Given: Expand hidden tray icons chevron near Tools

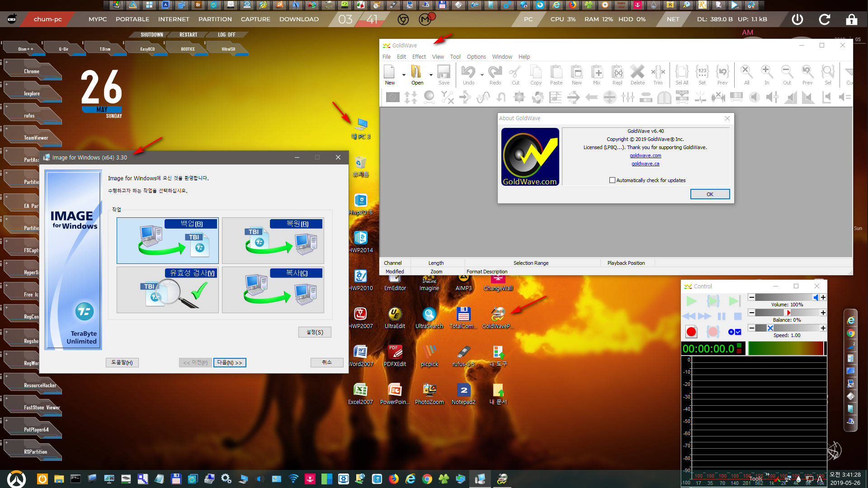Looking at the screenshot, I should [x=767, y=475].
